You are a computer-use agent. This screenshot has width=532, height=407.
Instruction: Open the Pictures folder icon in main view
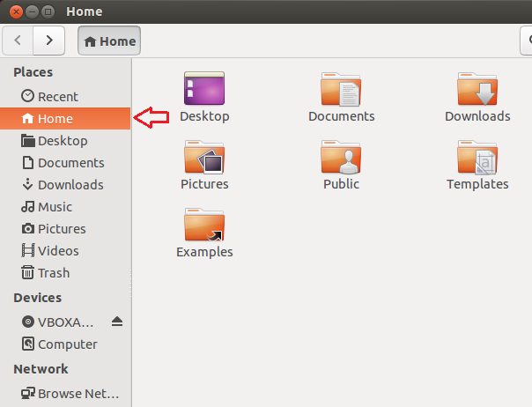[x=204, y=157]
